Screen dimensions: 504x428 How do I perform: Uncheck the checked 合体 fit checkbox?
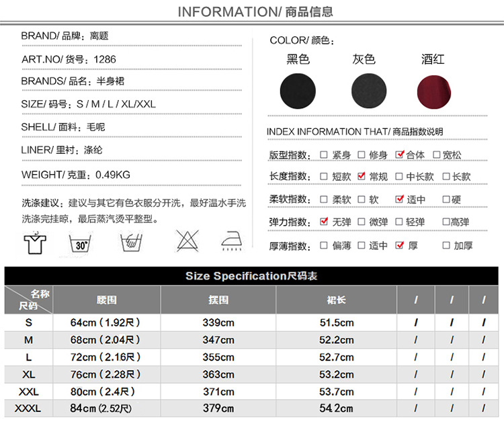(x=399, y=155)
